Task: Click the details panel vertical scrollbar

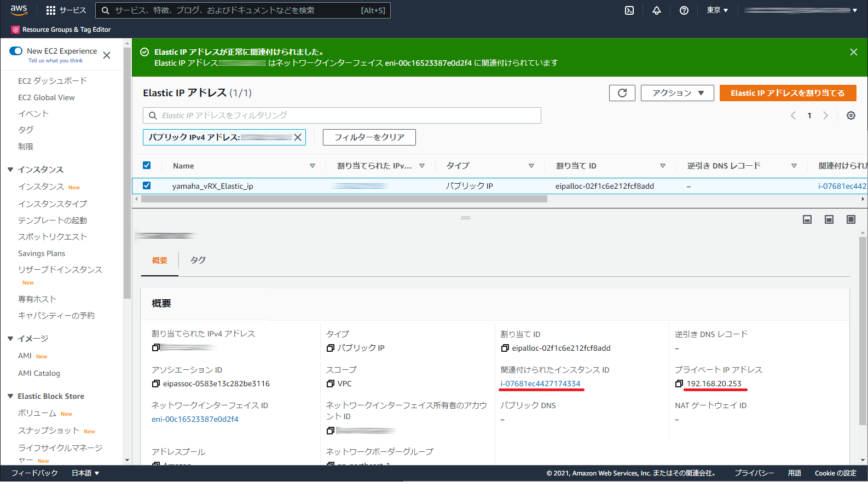Action: (863, 331)
